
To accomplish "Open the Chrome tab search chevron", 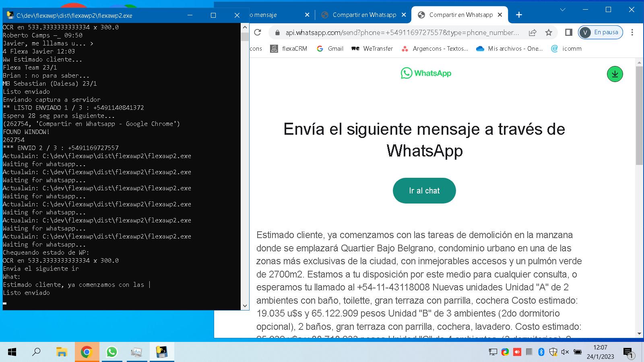I will pyautogui.click(x=563, y=10).
